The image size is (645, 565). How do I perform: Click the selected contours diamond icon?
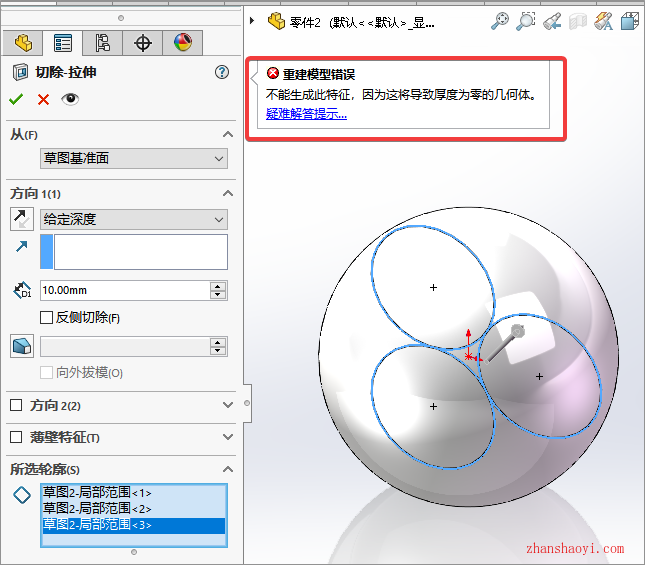tap(22, 495)
